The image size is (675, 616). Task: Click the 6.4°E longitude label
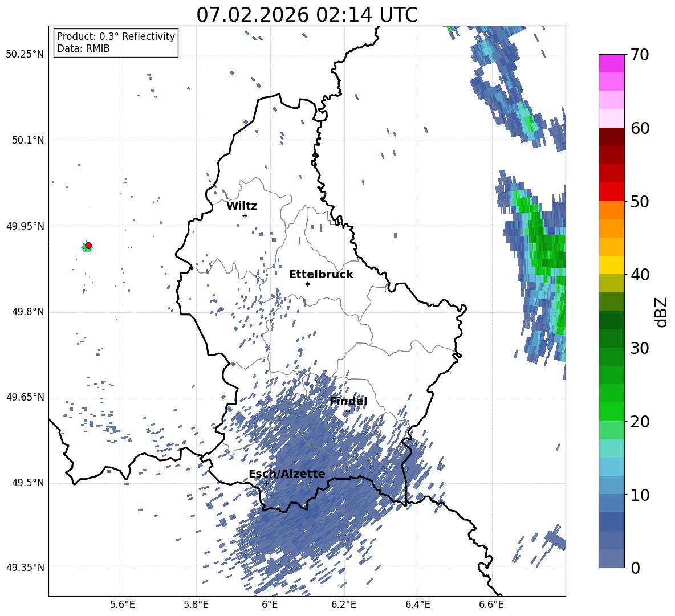(x=418, y=605)
